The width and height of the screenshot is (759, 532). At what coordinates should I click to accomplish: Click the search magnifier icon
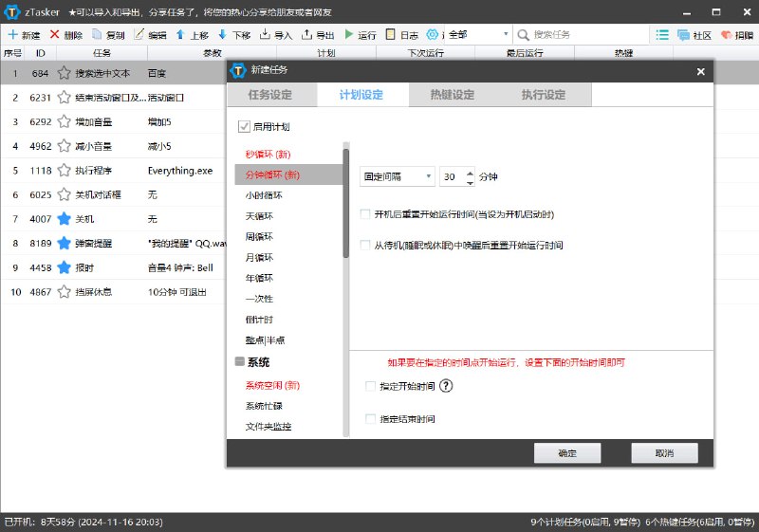click(523, 35)
